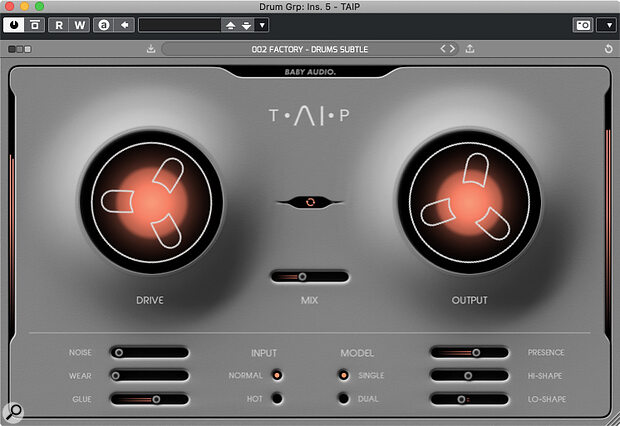Click the MIX label

[x=309, y=300]
